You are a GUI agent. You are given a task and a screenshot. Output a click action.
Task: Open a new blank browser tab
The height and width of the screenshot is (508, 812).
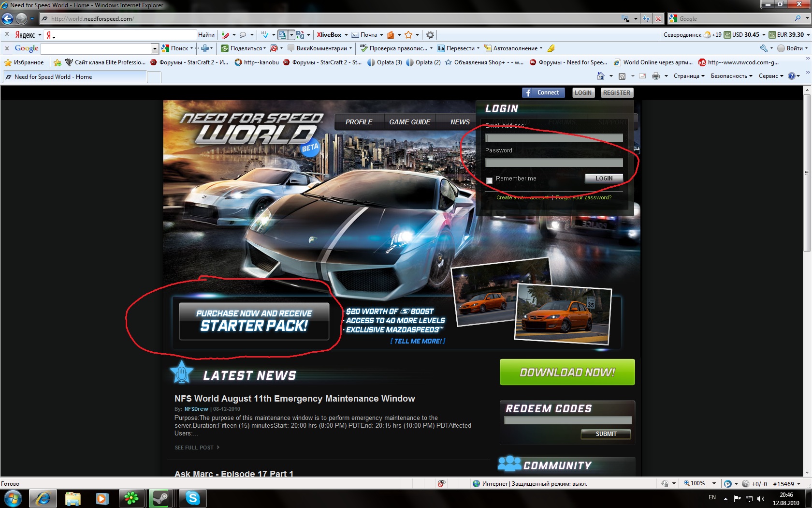pos(154,77)
